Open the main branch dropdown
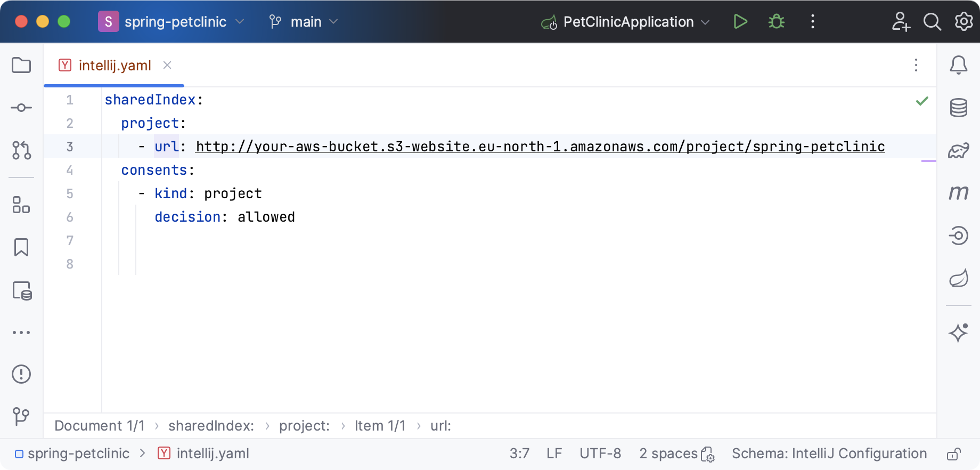Image resolution: width=980 pixels, height=470 pixels. click(x=304, y=22)
